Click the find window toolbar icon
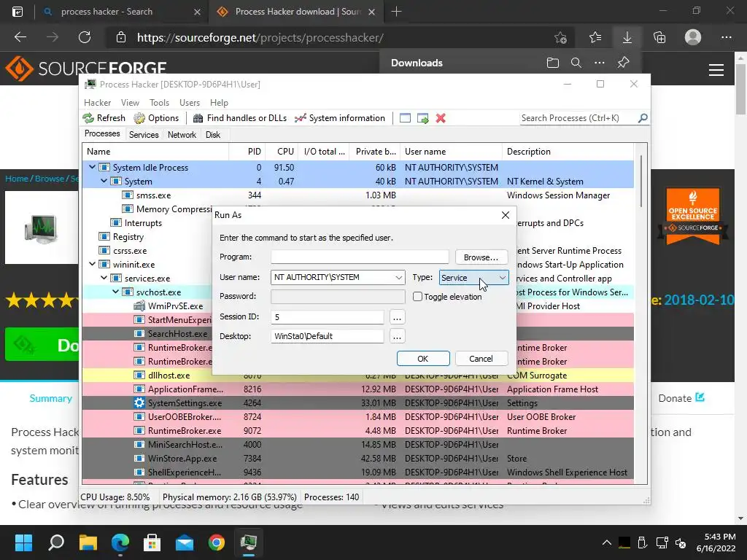Viewport: 747px width, 560px height. [x=405, y=118]
